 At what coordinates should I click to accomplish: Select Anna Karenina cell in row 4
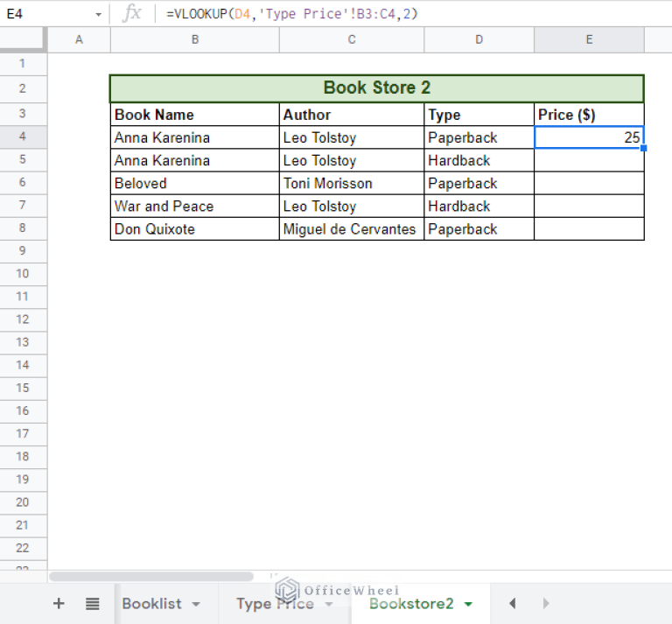195,137
